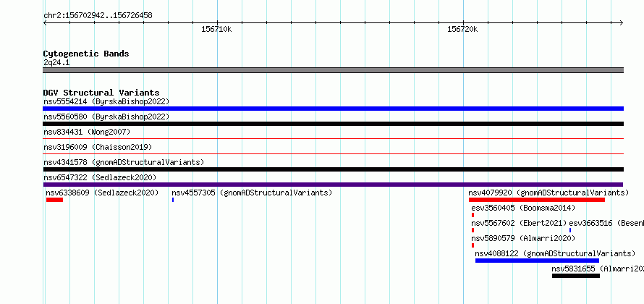Click the 156710k ruler label
This screenshot has width=644, height=304.
coord(216,30)
